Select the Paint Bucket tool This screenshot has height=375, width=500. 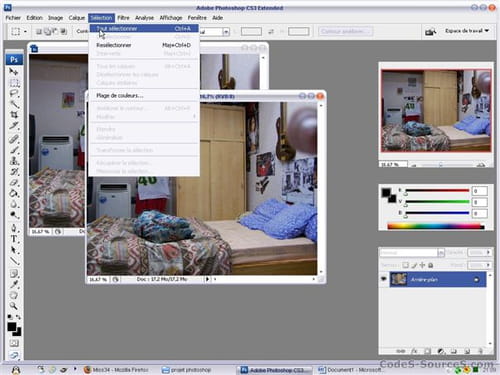[14, 193]
